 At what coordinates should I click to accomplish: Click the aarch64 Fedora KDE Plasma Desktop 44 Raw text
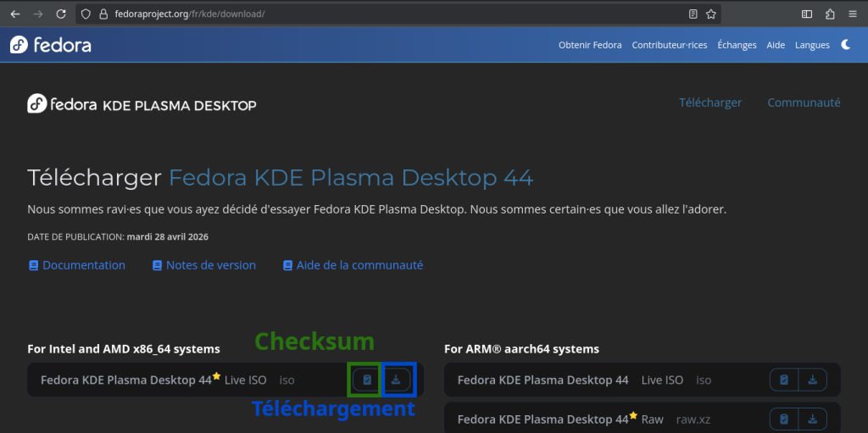[x=560, y=419]
